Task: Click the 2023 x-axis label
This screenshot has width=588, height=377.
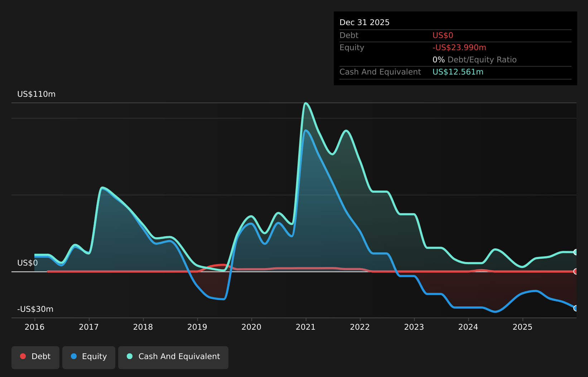Action: (x=414, y=327)
